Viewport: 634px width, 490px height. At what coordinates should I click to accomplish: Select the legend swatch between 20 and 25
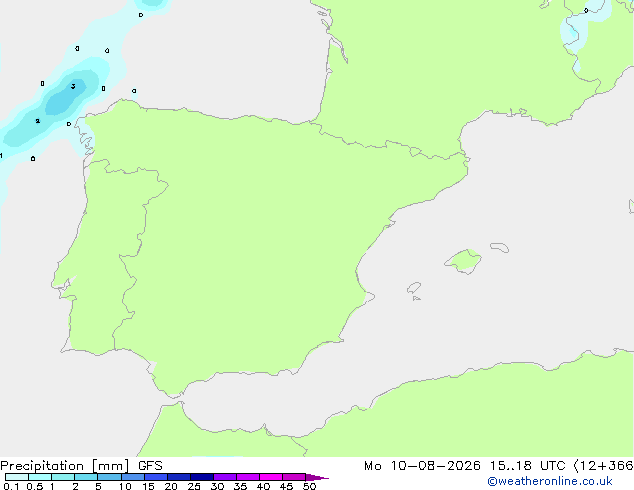pyautogui.click(x=178, y=477)
